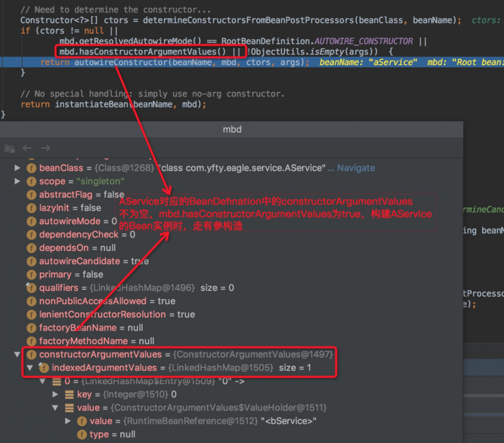
Task: Collapse the indexedArgumentValues node
Action: pos(30,368)
